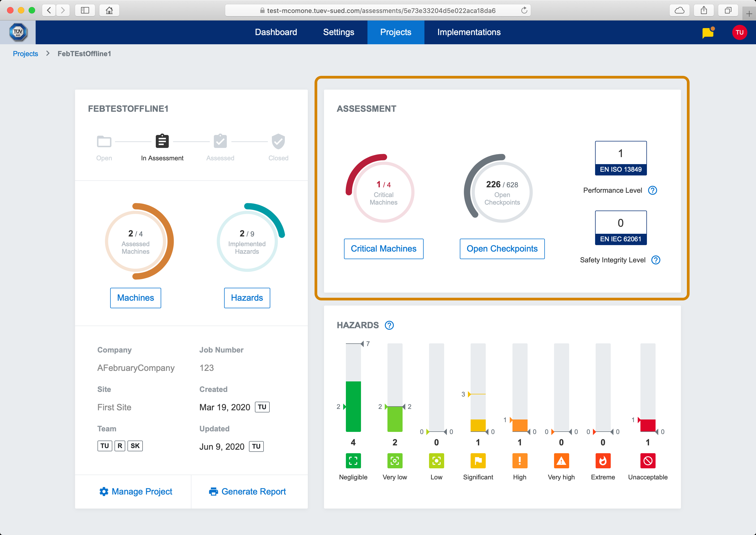Click the In Assessment clipboard status icon
The width and height of the screenshot is (756, 535).
tap(162, 141)
